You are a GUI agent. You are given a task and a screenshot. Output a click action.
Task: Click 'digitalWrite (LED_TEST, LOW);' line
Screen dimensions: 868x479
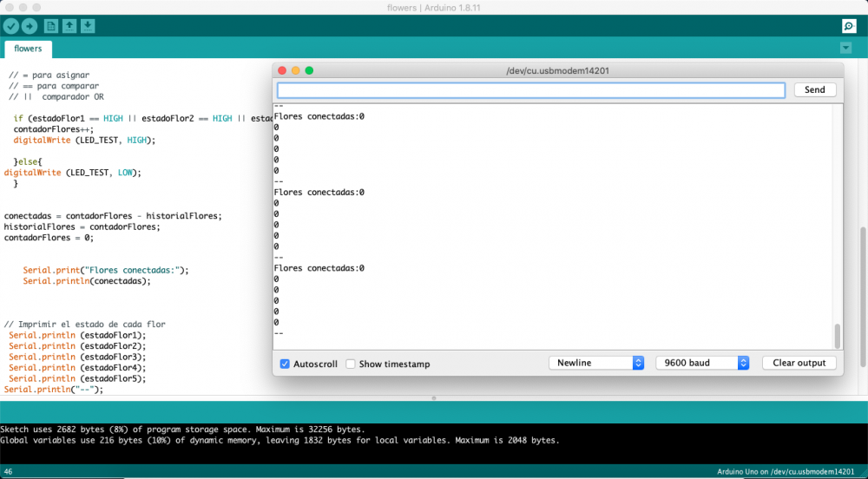(73, 173)
